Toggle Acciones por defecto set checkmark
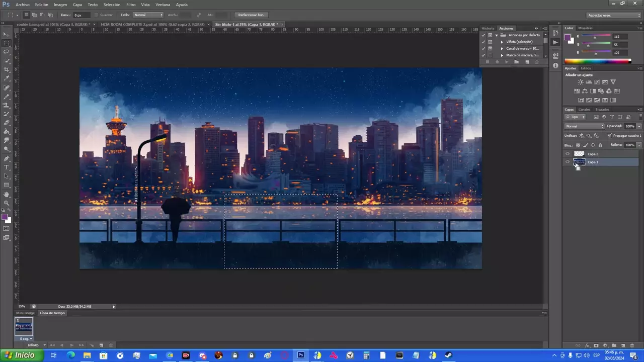Image resolution: width=644 pixels, height=362 pixels. coord(484,35)
